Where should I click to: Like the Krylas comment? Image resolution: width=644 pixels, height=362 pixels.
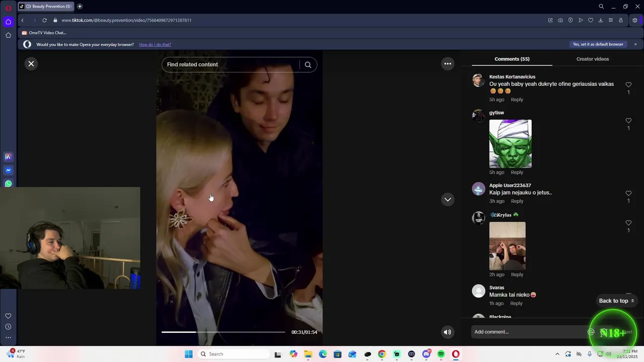pyautogui.click(x=628, y=223)
